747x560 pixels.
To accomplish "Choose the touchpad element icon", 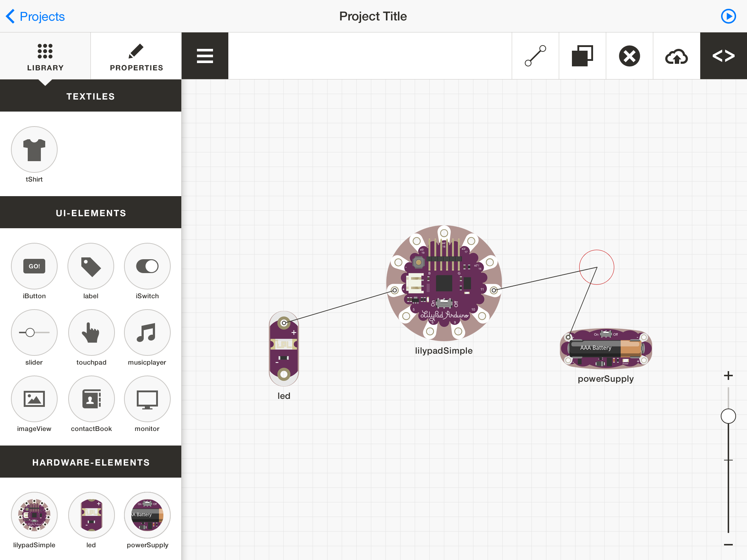I will click(x=91, y=332).
